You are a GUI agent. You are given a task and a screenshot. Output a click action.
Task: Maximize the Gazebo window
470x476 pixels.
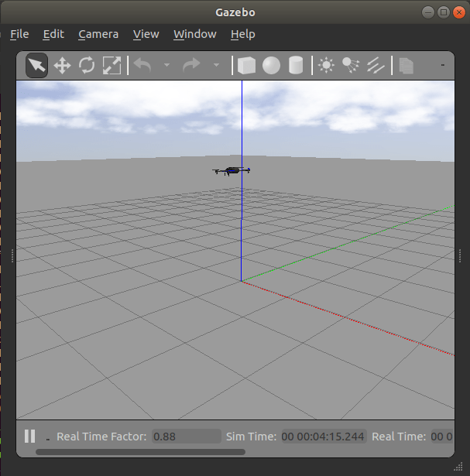pos(444,12)
